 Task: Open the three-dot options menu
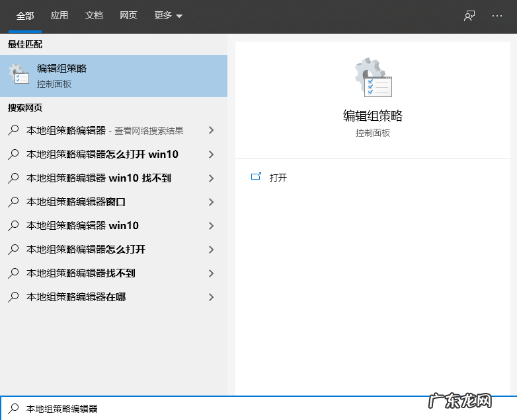coord(497,16)
